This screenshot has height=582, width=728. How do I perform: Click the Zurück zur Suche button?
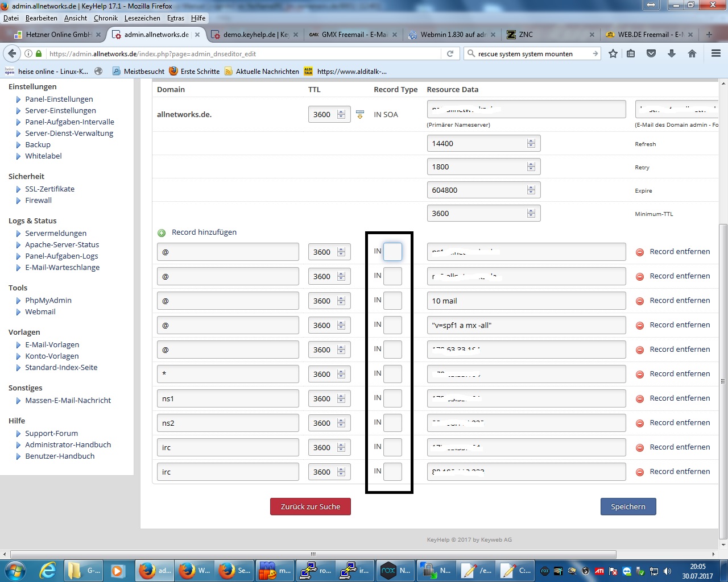tap(311, 506)
